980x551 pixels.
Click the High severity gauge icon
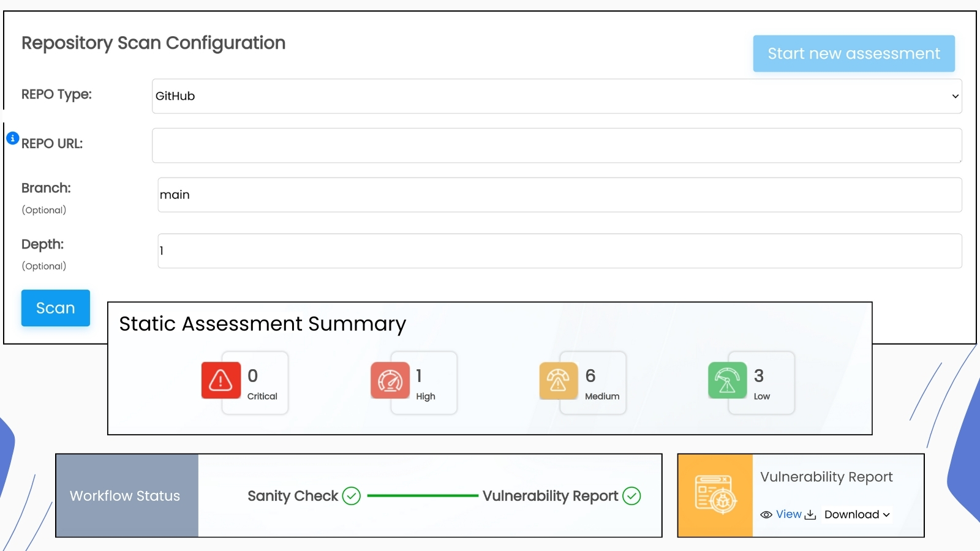pyautogui.click(x=389, y=380)
